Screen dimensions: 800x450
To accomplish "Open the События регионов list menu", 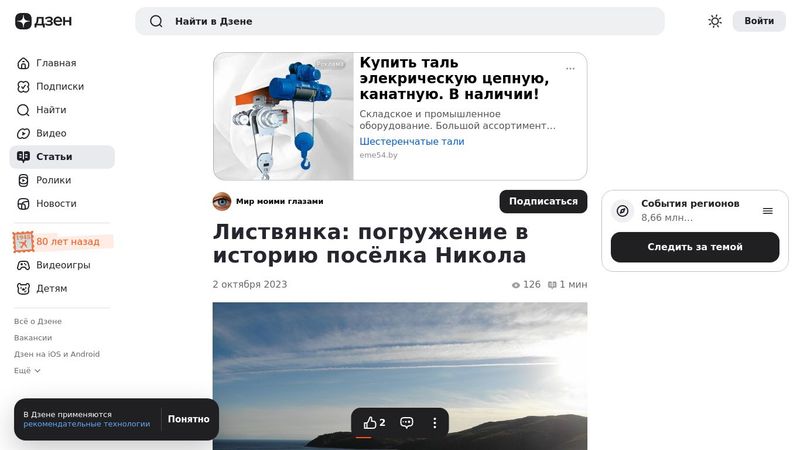I will [x=768, y=211].
